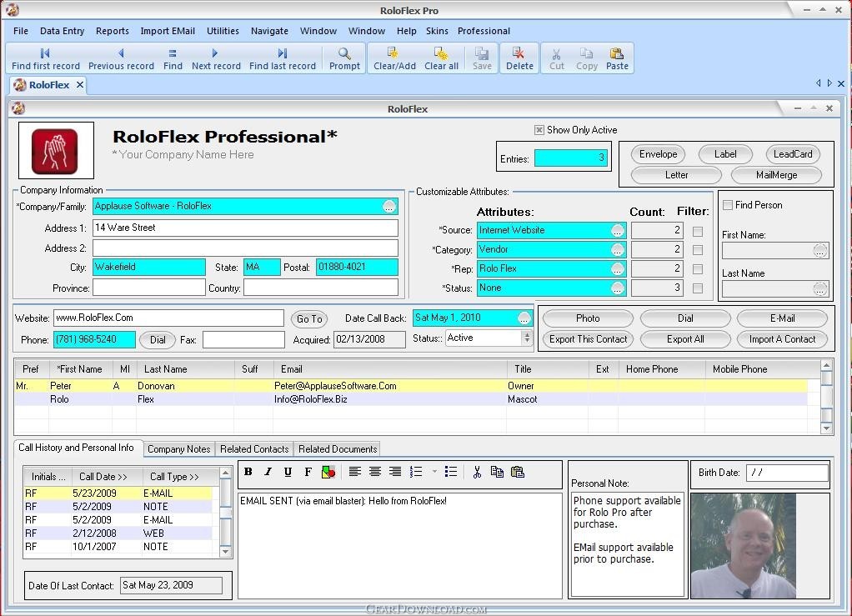Change Active status spinner

(526, 338)
